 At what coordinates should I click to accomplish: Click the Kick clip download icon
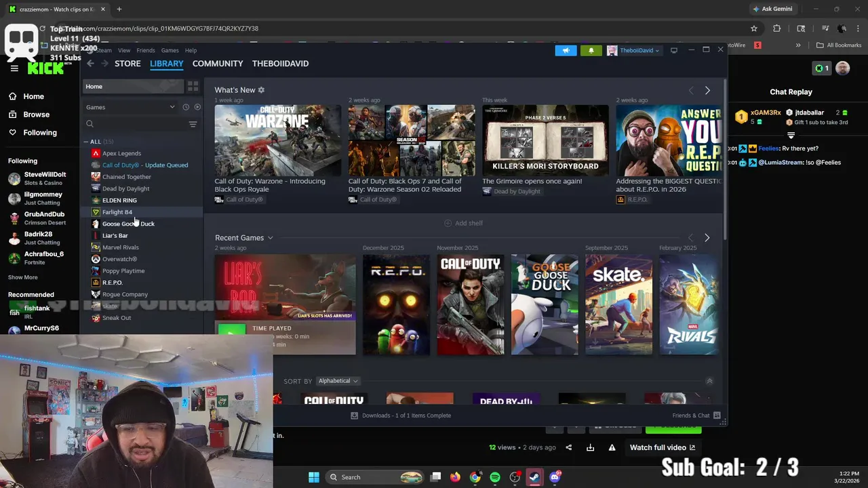[x=590, y=447]
